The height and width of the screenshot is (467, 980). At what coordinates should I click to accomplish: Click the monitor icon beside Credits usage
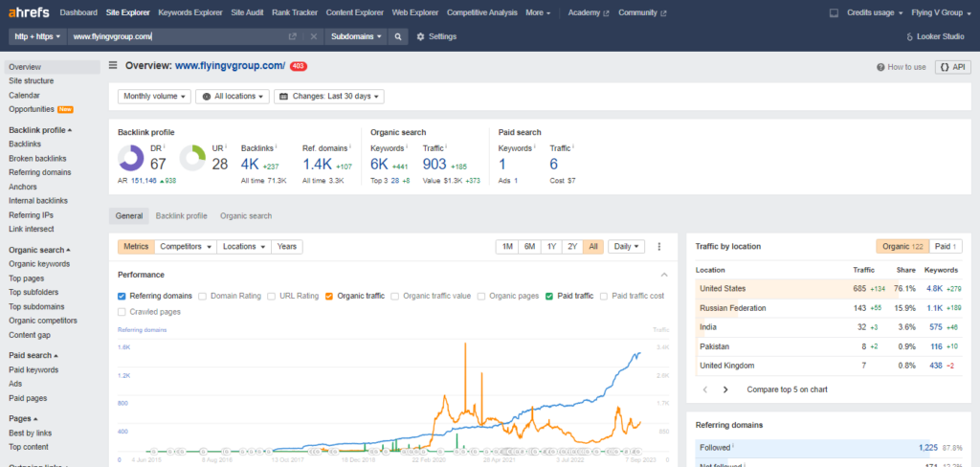tap(834, 12)
